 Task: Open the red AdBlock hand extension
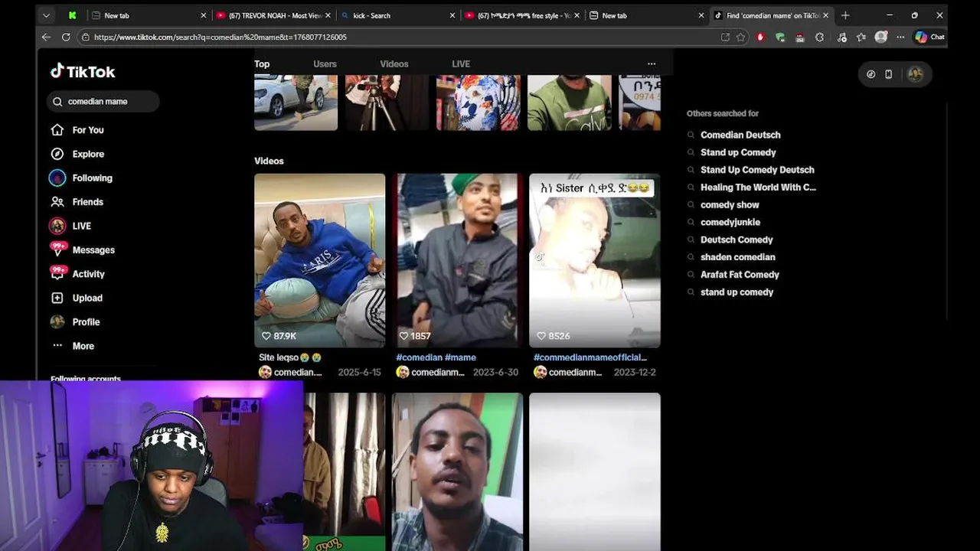(760, 37)
